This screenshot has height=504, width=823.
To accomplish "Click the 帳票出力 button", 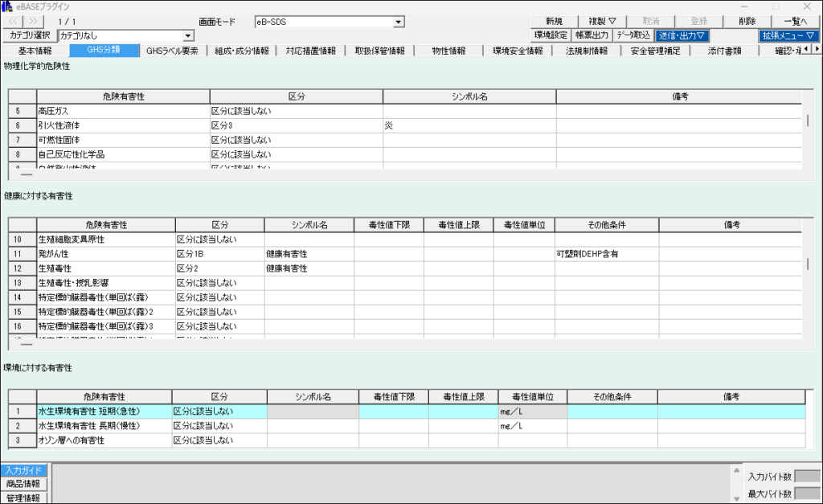I will (x=592, y=35).
